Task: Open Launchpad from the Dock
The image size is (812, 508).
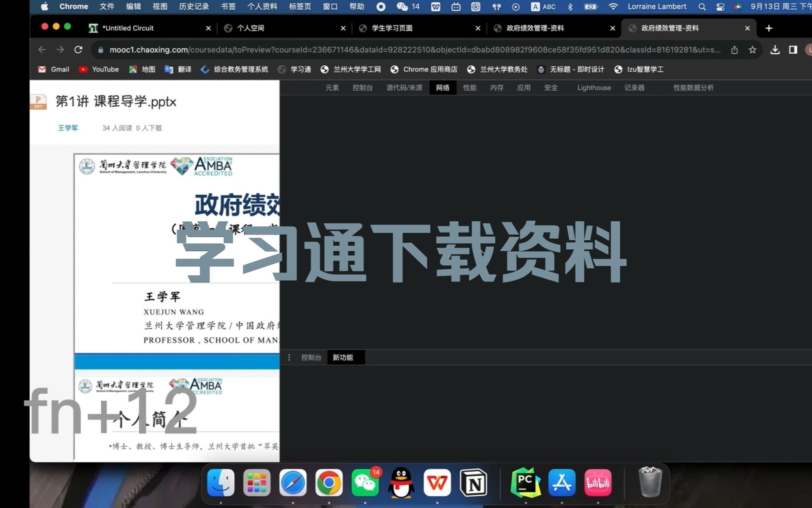Action: click(x=257, y=483)
